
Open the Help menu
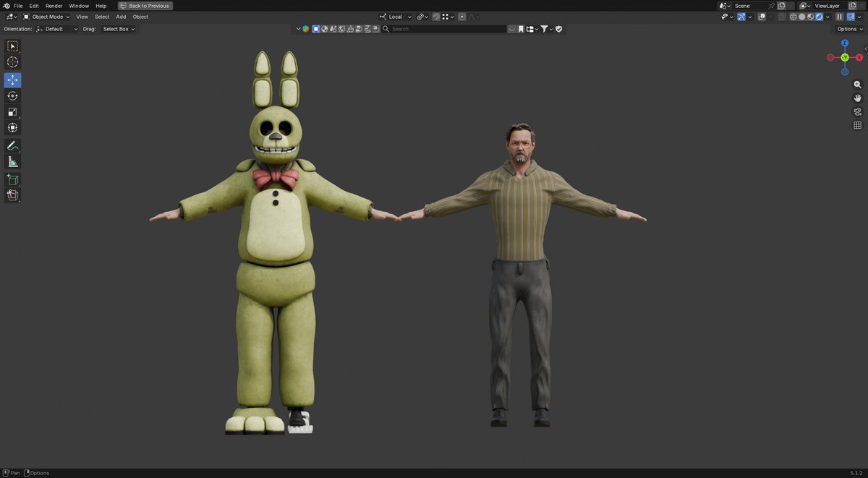(x=101, y=6)
